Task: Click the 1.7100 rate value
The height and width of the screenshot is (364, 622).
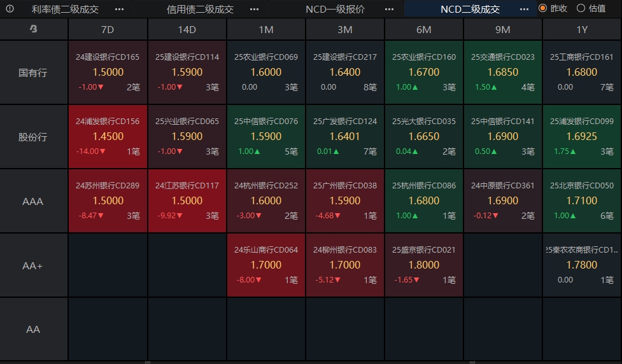Action: tap(582, 200)
